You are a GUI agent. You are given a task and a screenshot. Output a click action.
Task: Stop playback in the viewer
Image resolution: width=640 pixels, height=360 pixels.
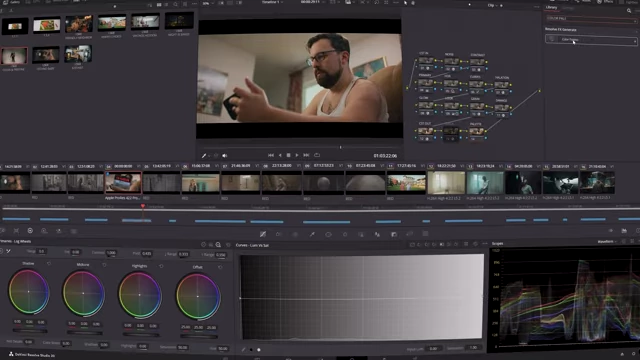[x=288, y=155]
